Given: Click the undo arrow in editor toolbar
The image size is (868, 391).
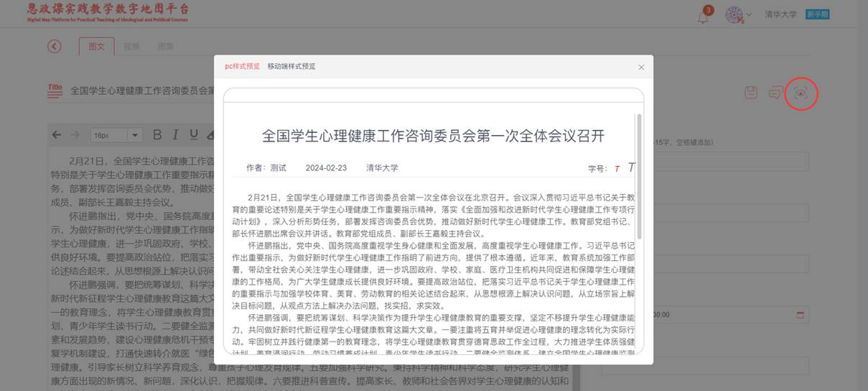Looking at the screenshot, I should pyautogui.click(x=57, y=135).
